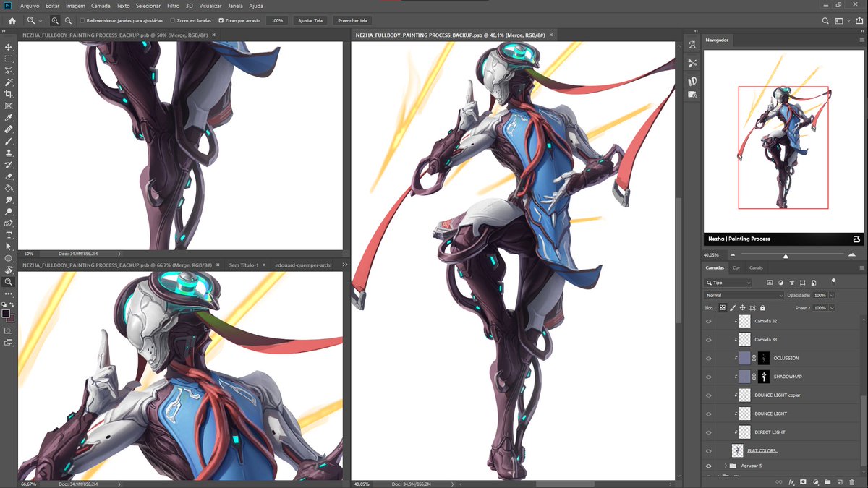
Task: Select the Eraser tool
Action: pyautogui.click(x=9, y=176)
